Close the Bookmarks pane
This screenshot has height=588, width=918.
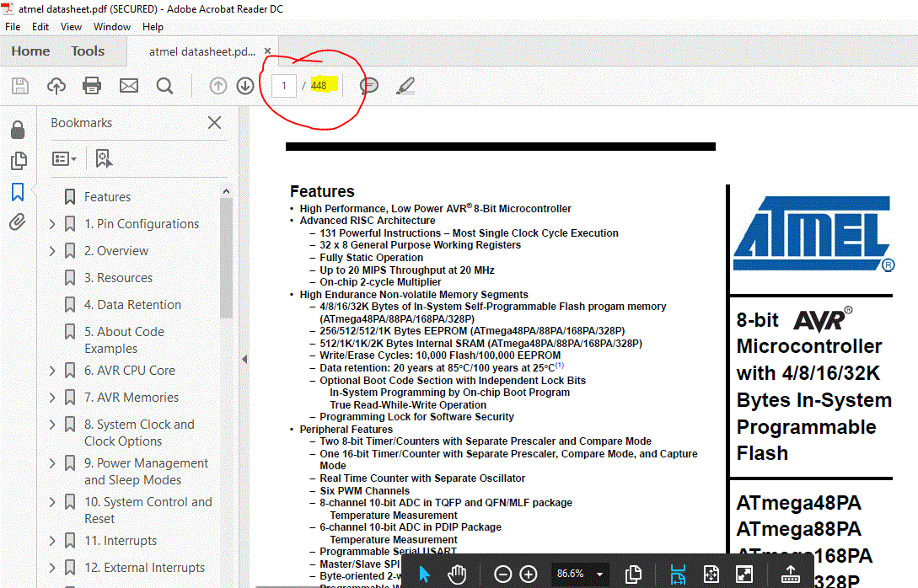coord(215,123)
